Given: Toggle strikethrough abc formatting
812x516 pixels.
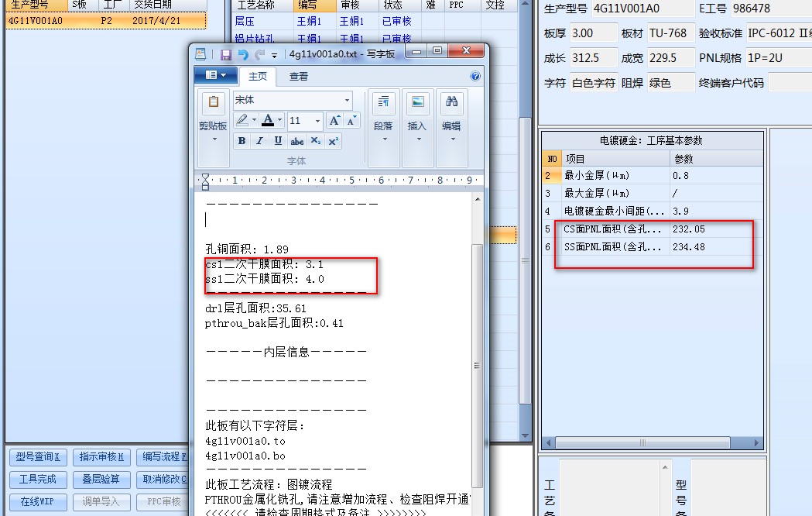Looking at the screenshot, I should (296, 141).
